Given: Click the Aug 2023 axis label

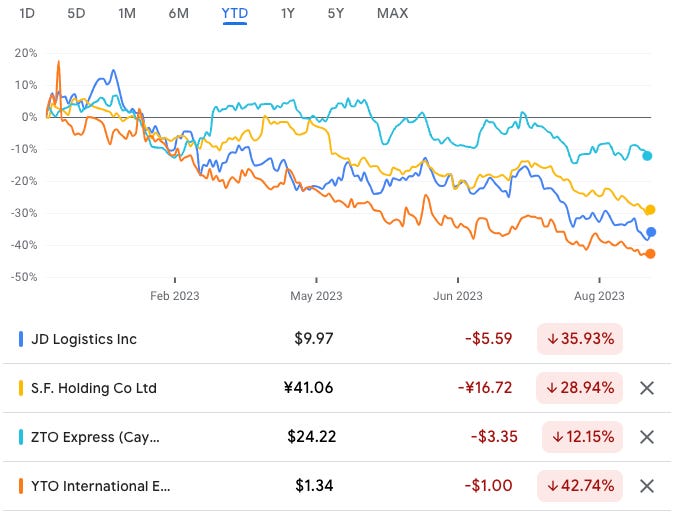Looking at the screenshot, I should 599,296.
